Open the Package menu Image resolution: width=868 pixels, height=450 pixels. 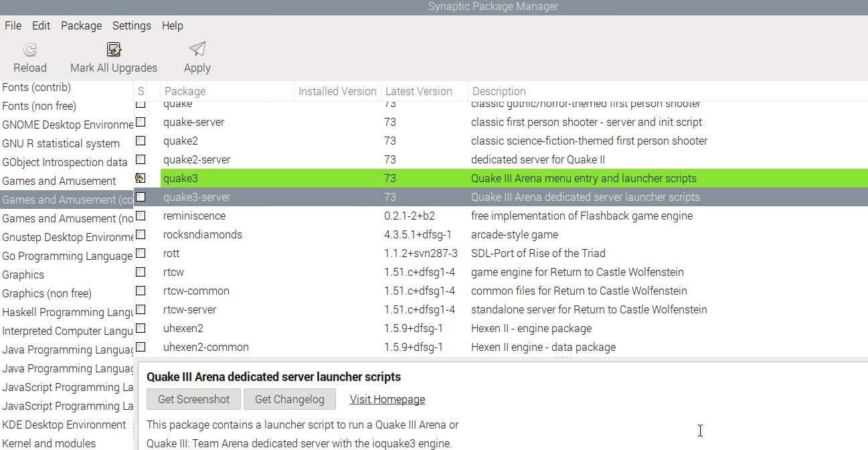(x=81, y=25)
